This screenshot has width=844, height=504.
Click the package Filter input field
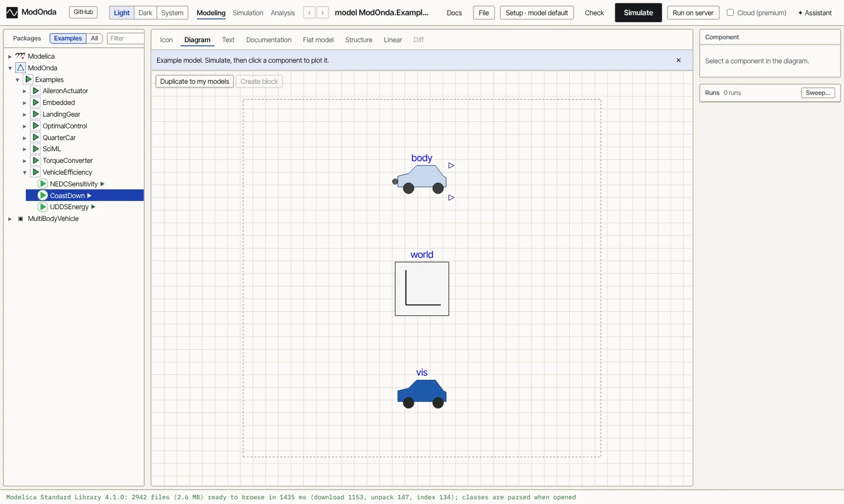[125, 38]
